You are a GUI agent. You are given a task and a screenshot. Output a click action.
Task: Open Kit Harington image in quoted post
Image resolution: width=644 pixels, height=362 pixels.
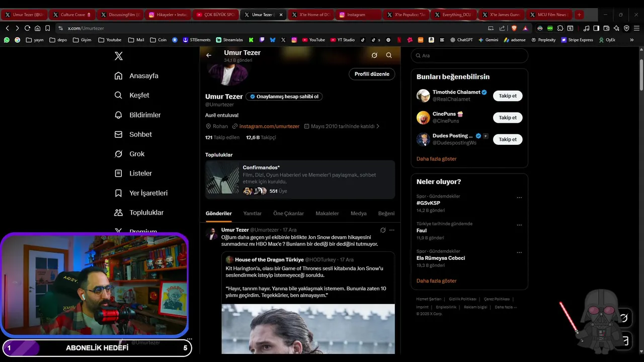[308, 329]
